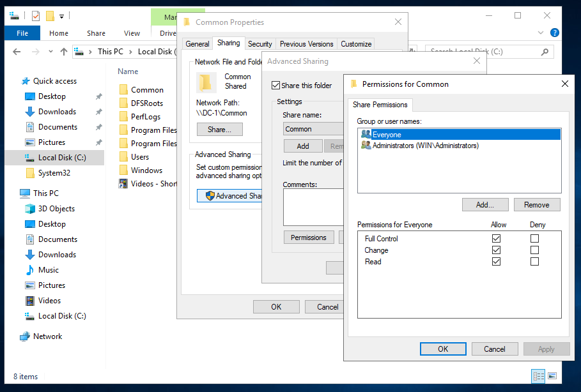Click the drive icon in the address bar
Image resolution: width=581 pixels, height=392 pixels.
(x=79, y=52)
